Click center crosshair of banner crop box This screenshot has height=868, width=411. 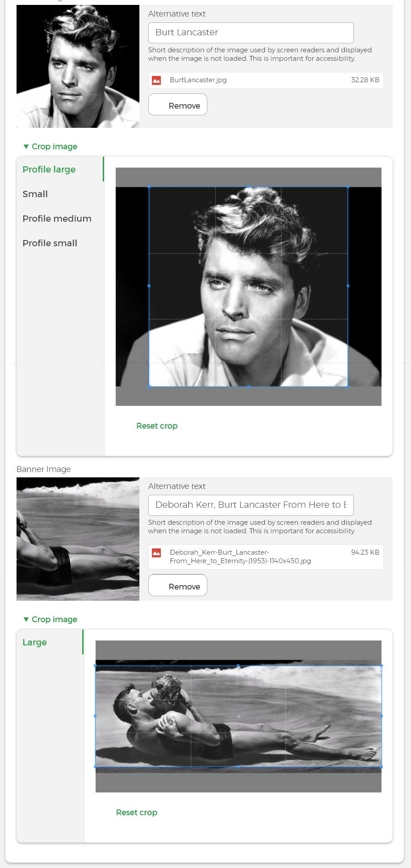pyautogui.click(x=239, y=716)
